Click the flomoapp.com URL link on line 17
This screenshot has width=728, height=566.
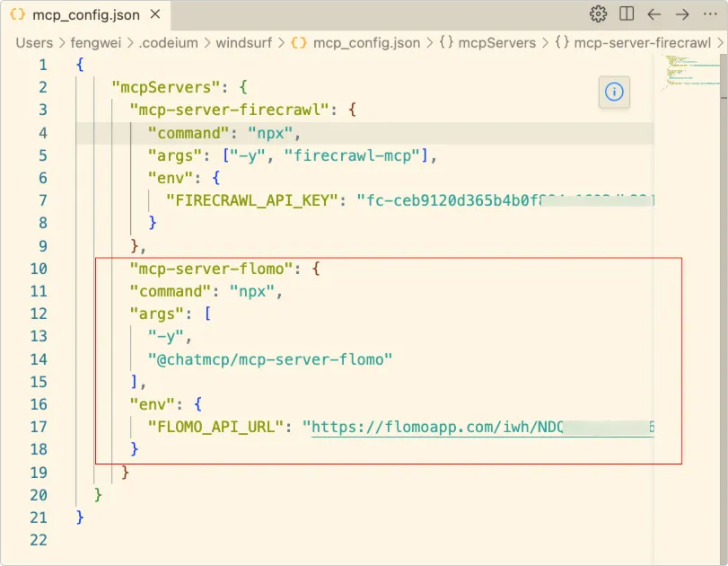coord(482,427)
